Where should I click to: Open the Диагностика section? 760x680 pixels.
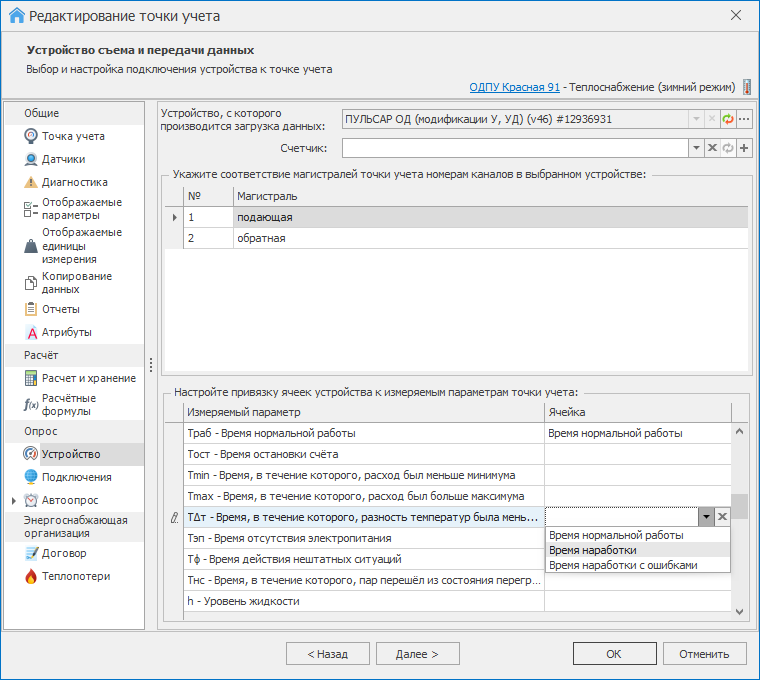tap(74, 182)
